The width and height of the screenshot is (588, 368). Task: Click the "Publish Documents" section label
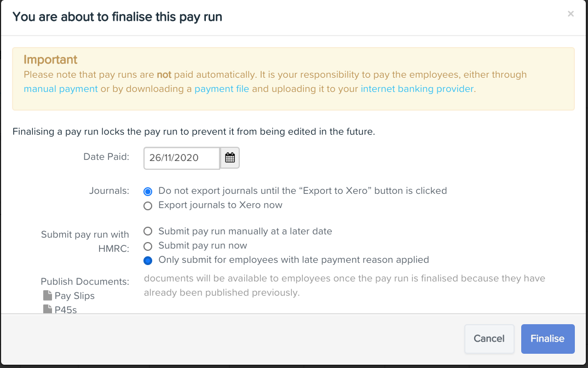coord(85,281)
